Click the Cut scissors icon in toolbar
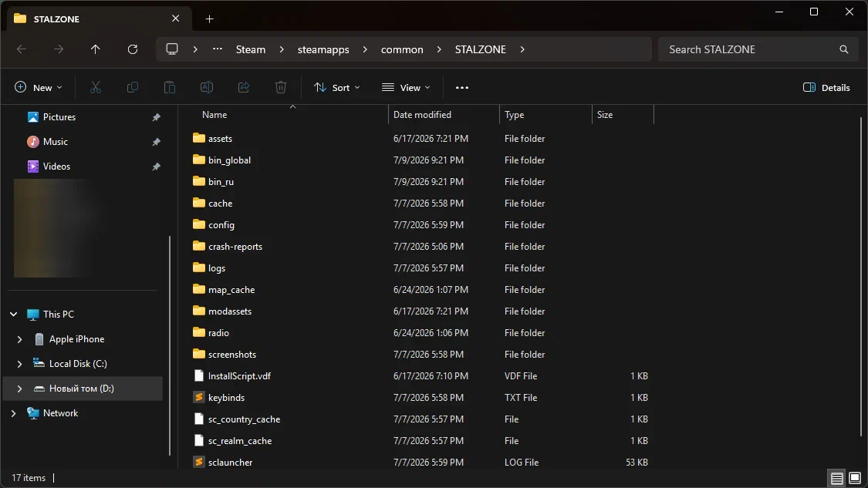868x488 pixels. tap(96, 87)
